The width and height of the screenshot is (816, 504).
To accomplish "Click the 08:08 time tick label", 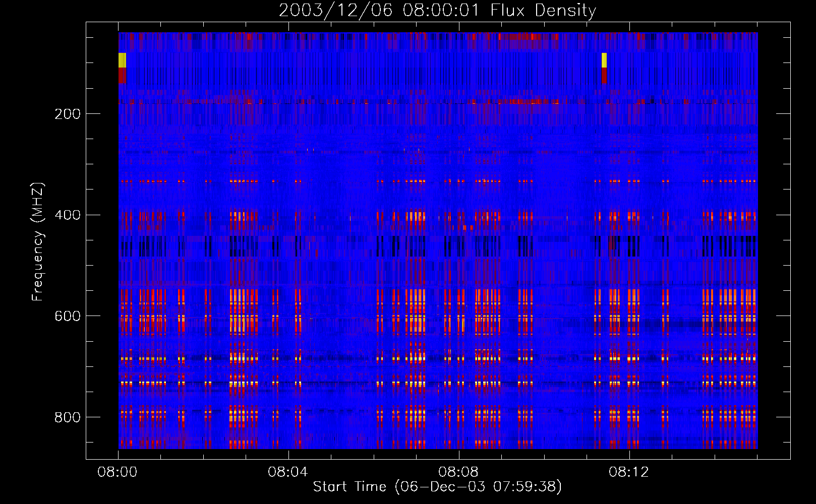I will [x=458, y=472].
